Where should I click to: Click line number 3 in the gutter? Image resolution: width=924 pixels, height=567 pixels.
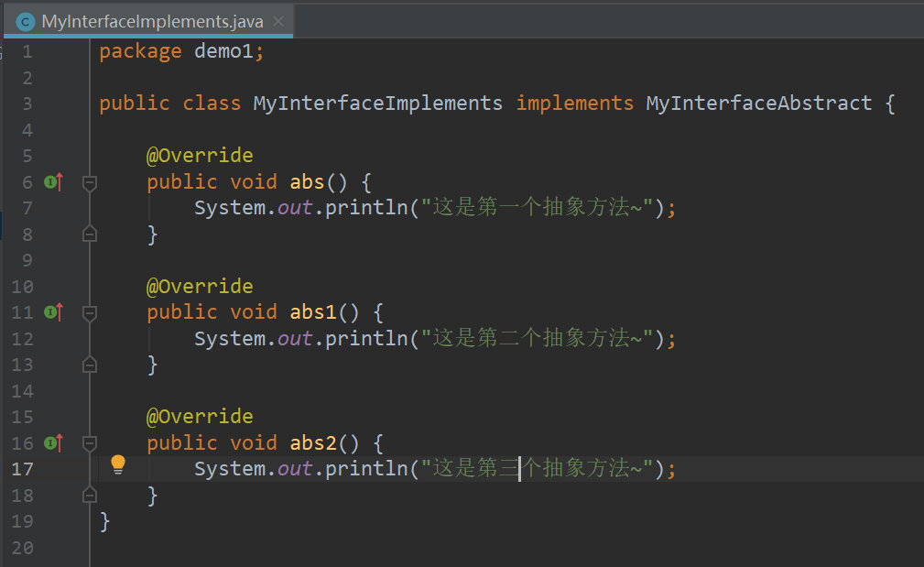click(x=27, y=104)
